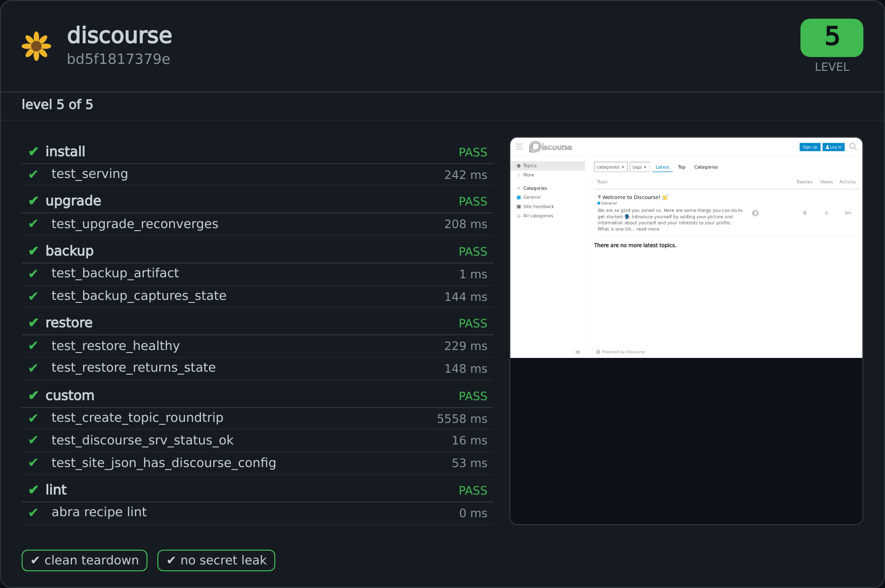
Task: Click the test_discourse_srv_status_ok row
Action: coord(258,441)
